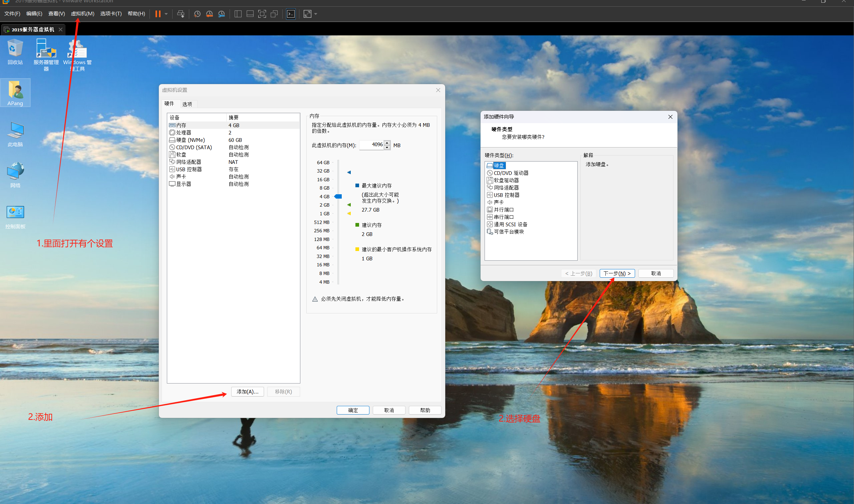Select 硬盘 (NVMe) in the device list
Image resolution: width=854 pixels, height=504 pixels.
[x=190, y=140]
